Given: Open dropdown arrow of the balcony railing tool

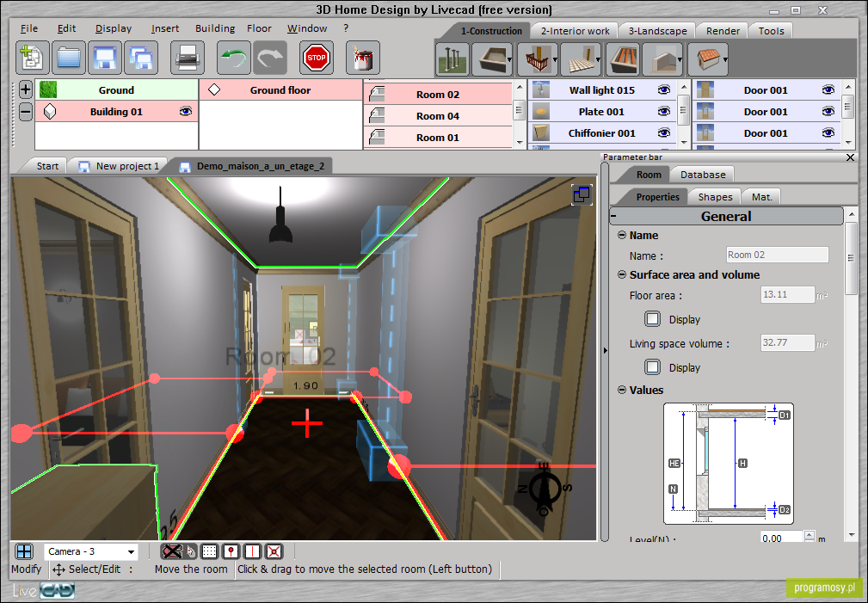Looking at the screenshot, I should [x=556, y=60].
